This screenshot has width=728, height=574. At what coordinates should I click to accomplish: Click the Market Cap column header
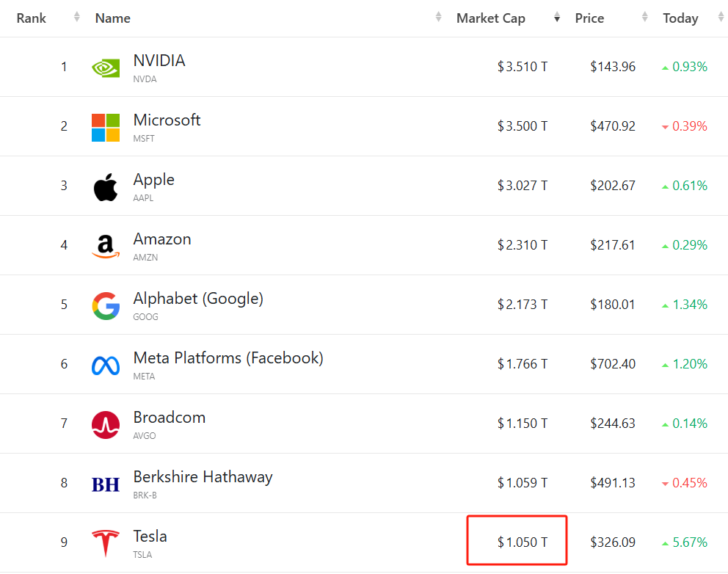click(x=491, y=18)
